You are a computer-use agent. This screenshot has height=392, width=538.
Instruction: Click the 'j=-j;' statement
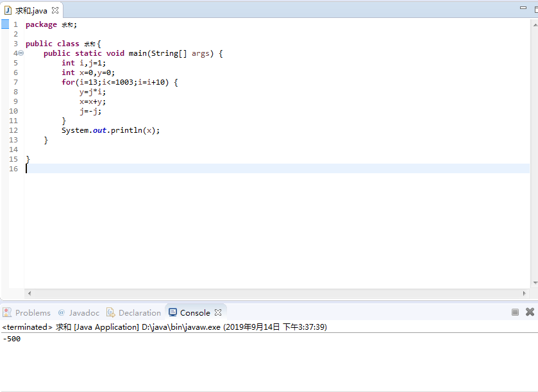pos(90,111)
